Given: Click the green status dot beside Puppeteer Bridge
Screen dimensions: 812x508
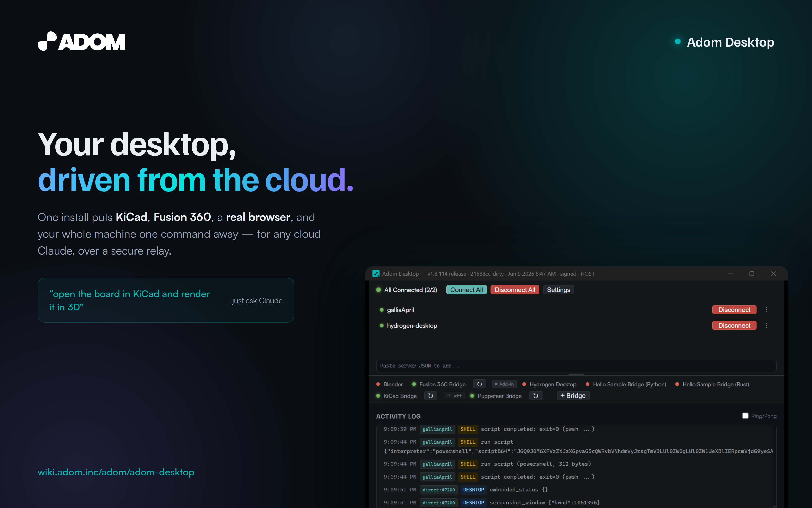Looking at the screenshot, I should tap(472, 396).
